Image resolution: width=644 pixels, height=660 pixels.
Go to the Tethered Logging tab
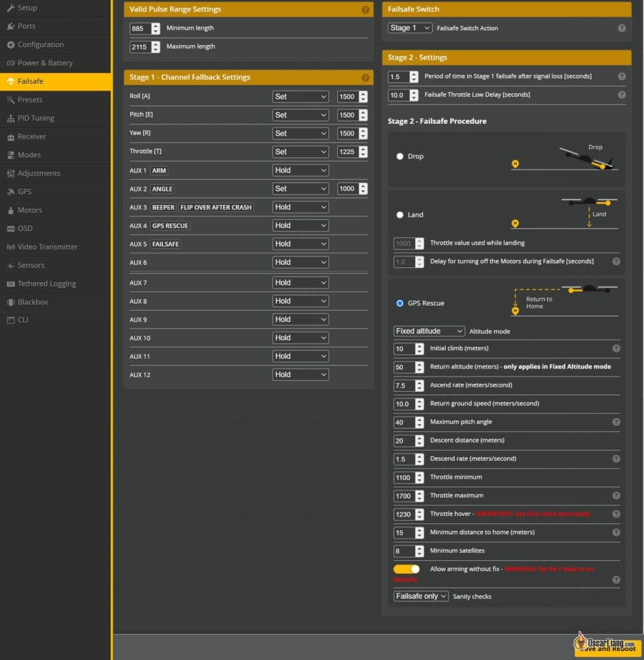(x=55, y=284)
